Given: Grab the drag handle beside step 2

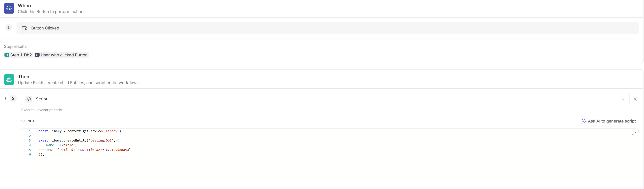Looking at the screenshot, I should pyautogui.click(x=6, y=99).
